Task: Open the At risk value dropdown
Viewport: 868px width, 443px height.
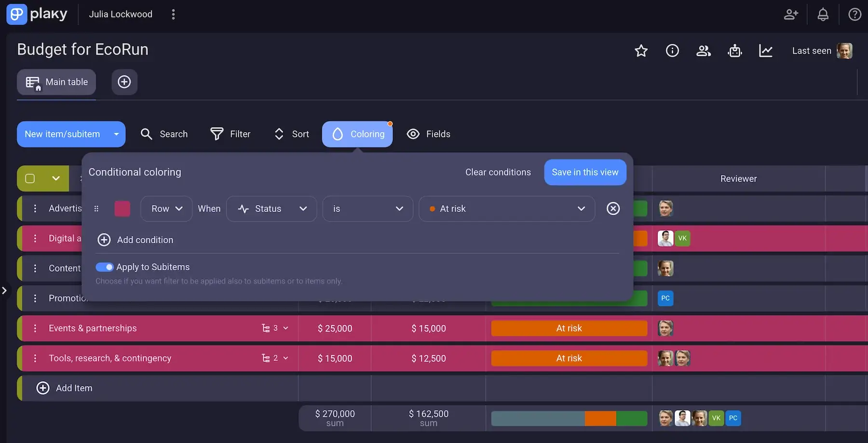Action: pyautogui.click(x=507, y=208)
